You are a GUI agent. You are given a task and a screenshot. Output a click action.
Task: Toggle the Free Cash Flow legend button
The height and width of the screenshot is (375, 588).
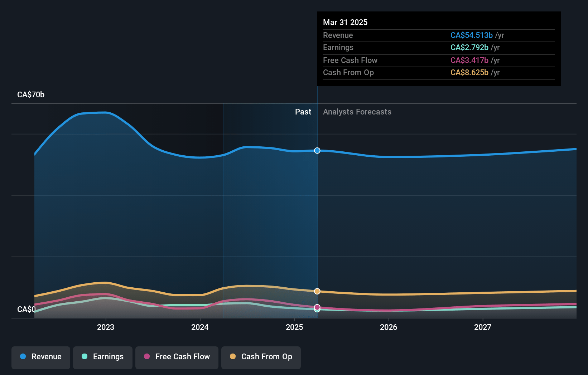pyautogui.click(x=177, y=357)
